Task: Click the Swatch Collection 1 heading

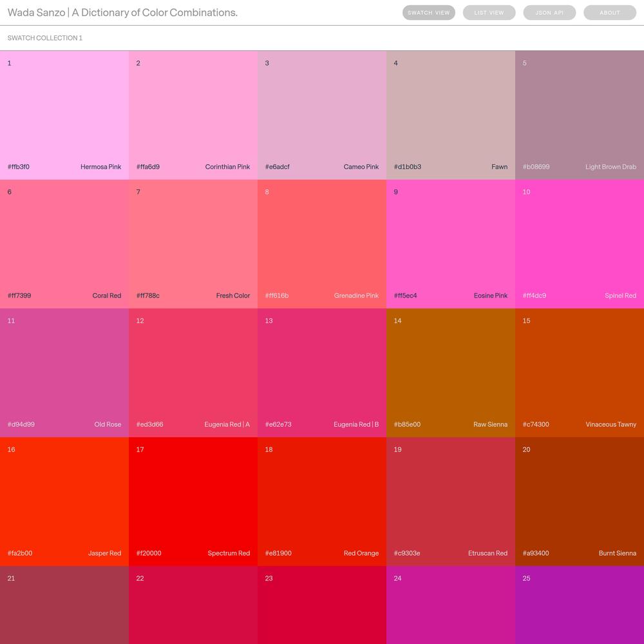Action: click(x=45, y=38)
